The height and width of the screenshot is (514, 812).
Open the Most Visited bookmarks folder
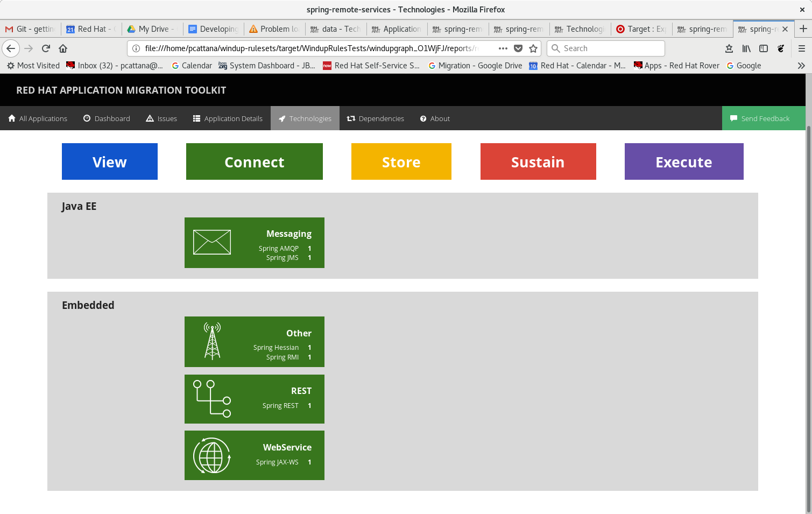pyautogui.click(x=33, y=66)
